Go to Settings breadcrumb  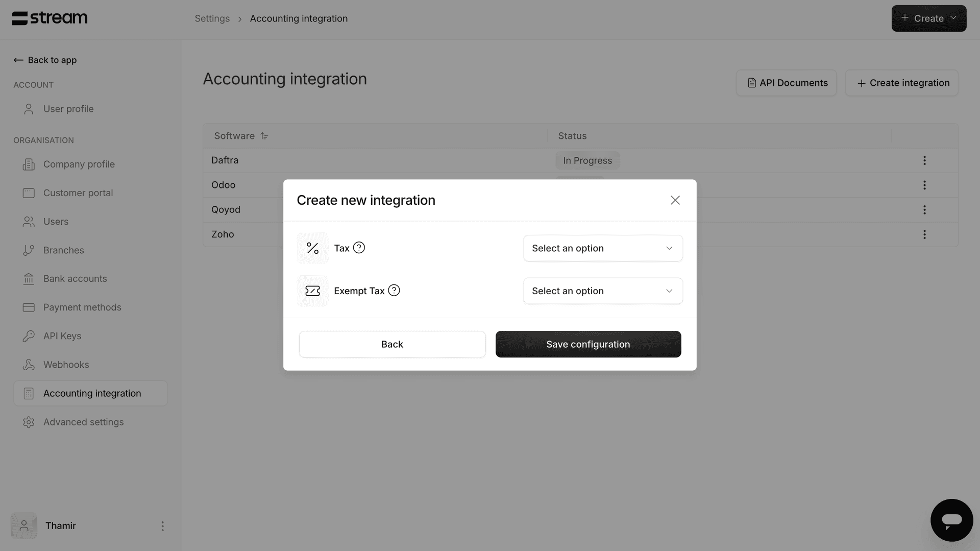(x=212, y=18)
